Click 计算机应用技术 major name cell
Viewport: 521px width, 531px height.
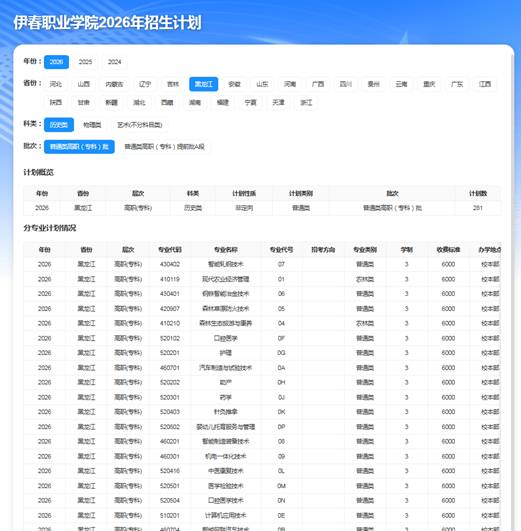[x=226, y=515]
